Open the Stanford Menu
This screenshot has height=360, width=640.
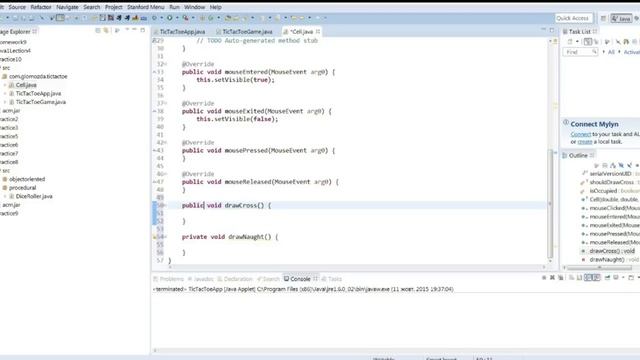[x=145, y=7]
